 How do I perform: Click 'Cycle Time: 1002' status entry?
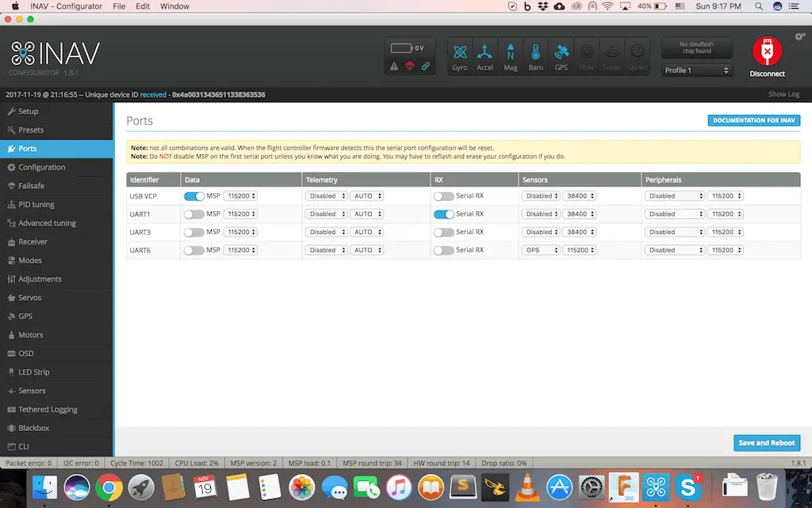click(136, 464)
